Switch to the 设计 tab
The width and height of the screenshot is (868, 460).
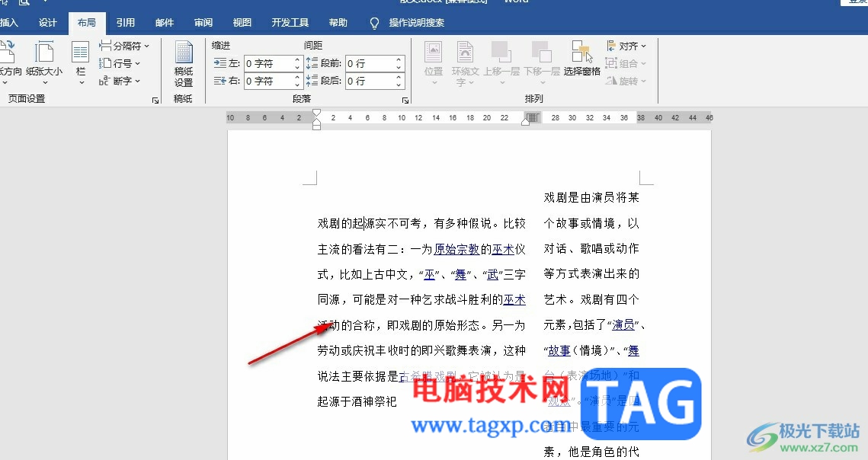click(47, 23)
